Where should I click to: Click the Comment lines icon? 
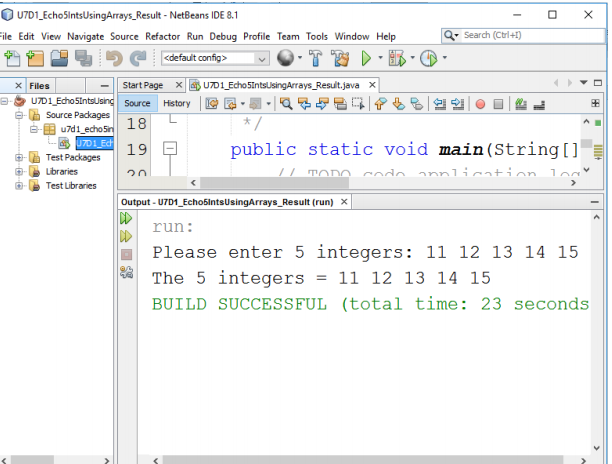[x=521, y=104]
